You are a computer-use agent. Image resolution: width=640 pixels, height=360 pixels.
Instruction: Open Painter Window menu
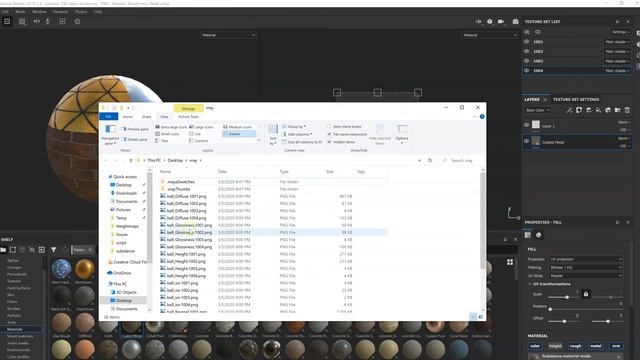(x=39, y=12)
